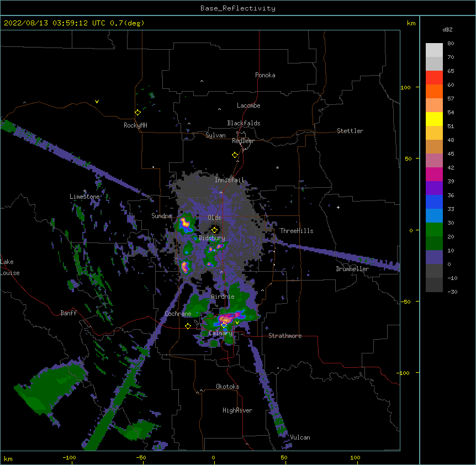476x465 pixels.
Task: Select the yellow diamond marker over Calgary
Action: click(x=224, y=325)
